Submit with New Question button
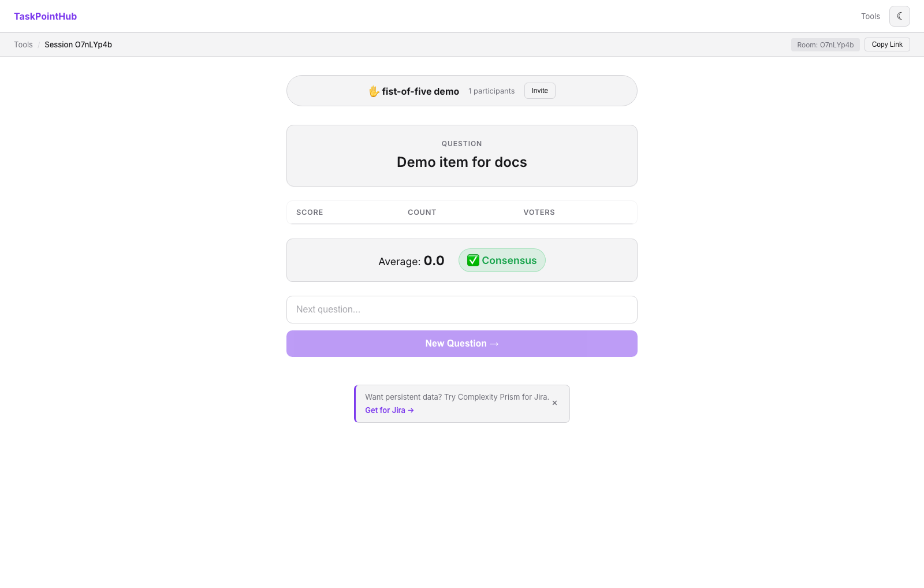This screenshot has height=588, width=924. [x=462, y=344]
